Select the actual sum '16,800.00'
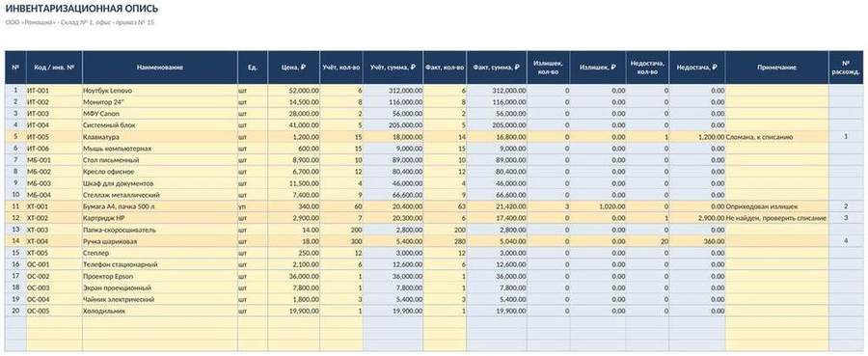The width and height of the screenshot is (868, 356). click(497, 137)
